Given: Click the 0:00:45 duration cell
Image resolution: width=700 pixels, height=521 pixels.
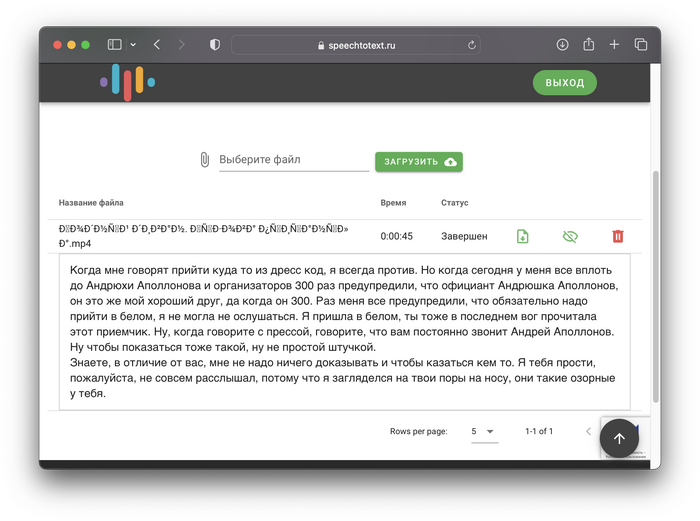Looking at the screenshot, I should point(396,236).
